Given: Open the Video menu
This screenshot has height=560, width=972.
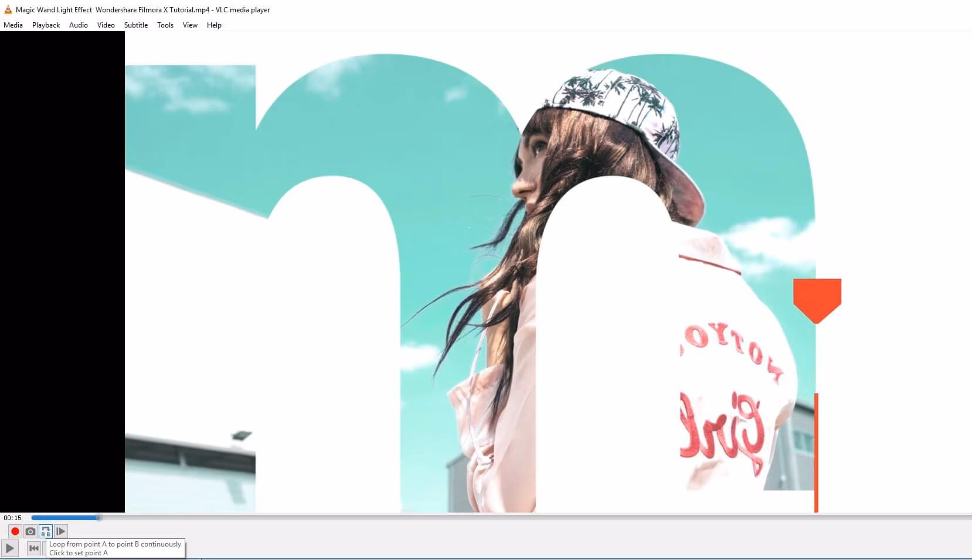Looking at the screenshot, I should tap(106, 25).
